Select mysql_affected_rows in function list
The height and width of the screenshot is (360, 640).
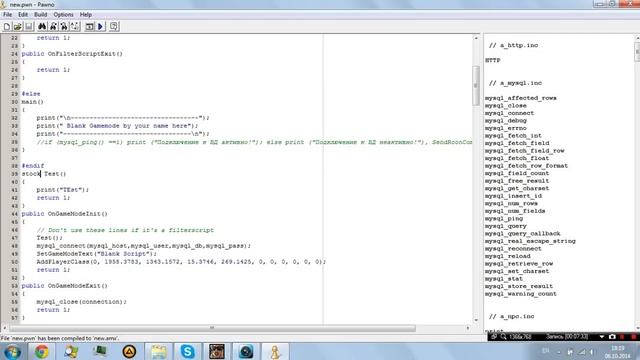(520, 98)
